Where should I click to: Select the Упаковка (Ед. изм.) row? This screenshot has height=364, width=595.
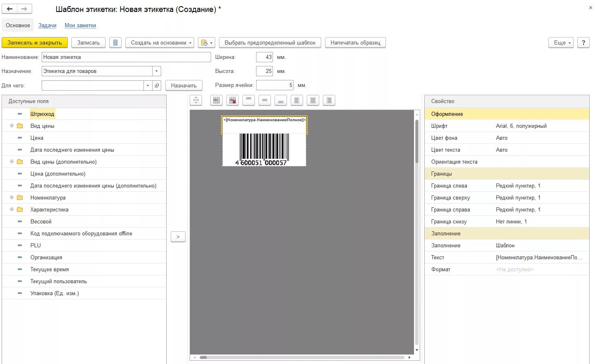pyautogui.click(x=84, y=293)
